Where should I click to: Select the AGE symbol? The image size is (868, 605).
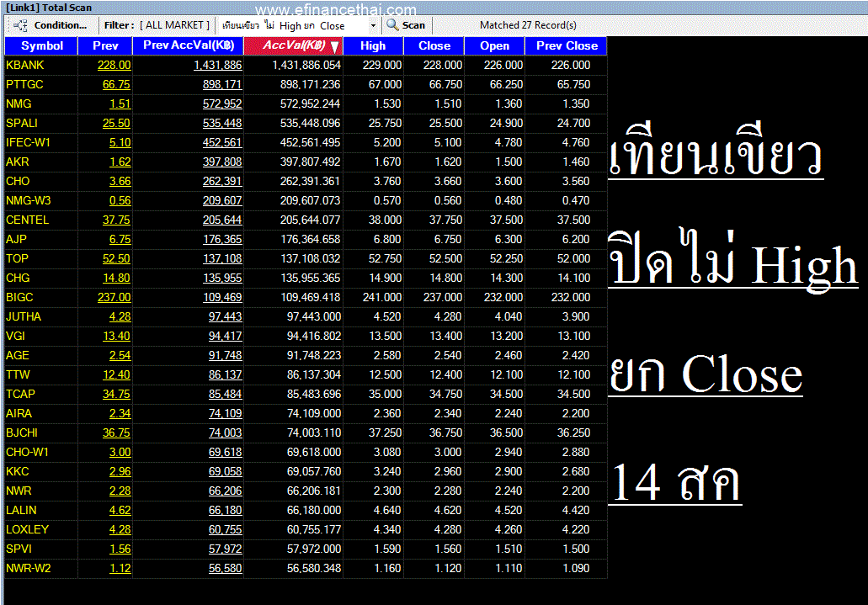pyautogui.click(x=17, y=356)
